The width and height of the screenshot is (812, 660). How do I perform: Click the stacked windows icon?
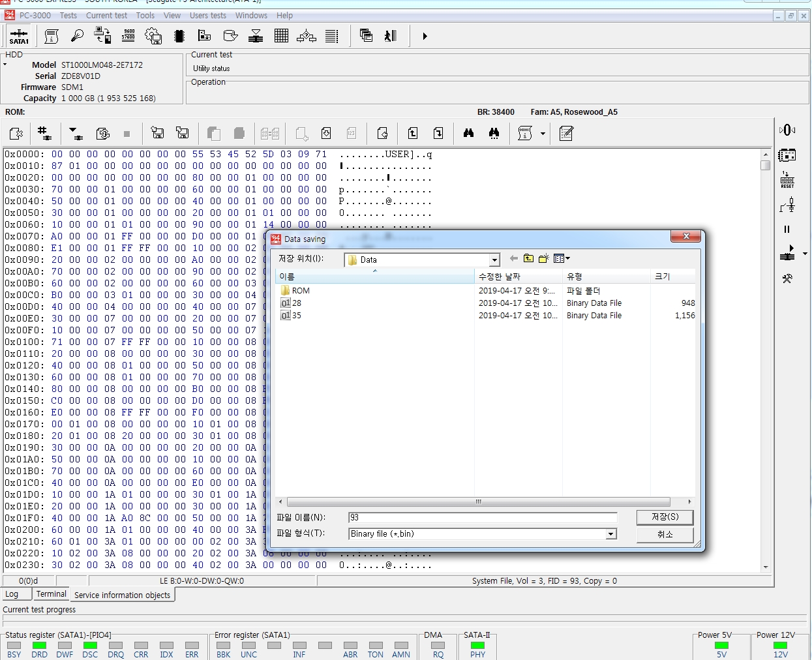(x=366, y=36)
